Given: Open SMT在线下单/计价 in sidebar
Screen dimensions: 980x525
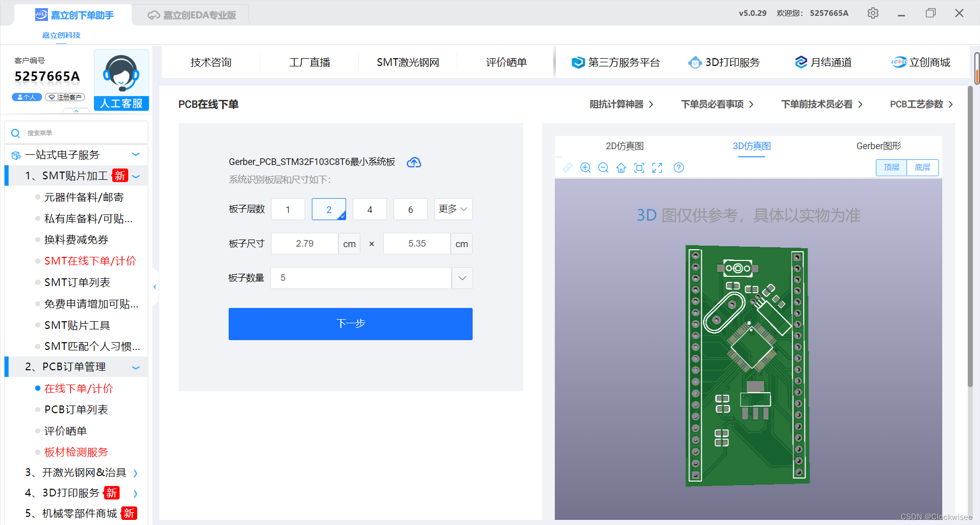Looking at the screenshot, I should [90, 261].
